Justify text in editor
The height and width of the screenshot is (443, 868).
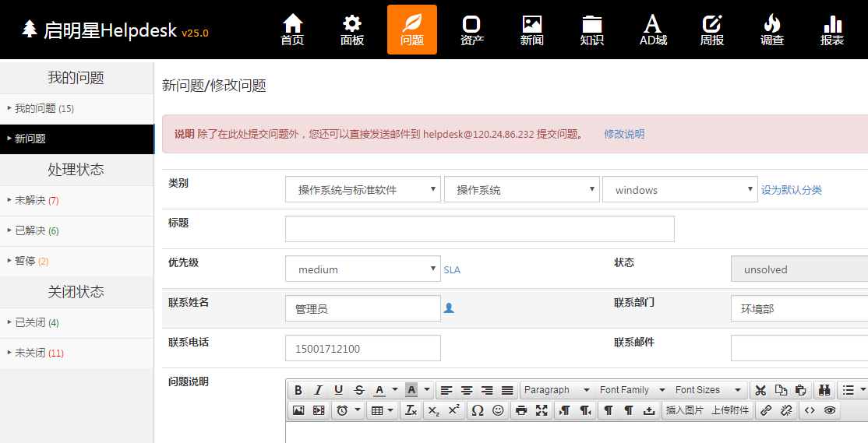pos(507,391)
